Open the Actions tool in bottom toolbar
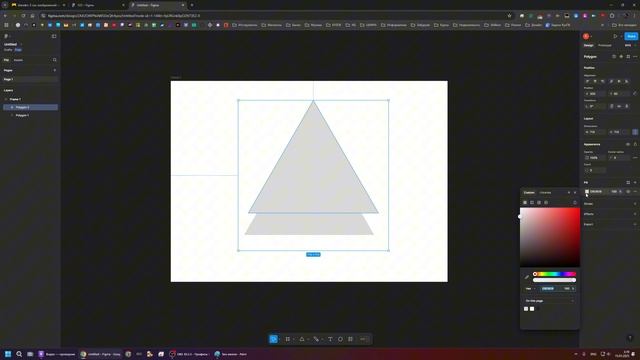Screen dimensions: 640x360 click(x=350, y=339)
